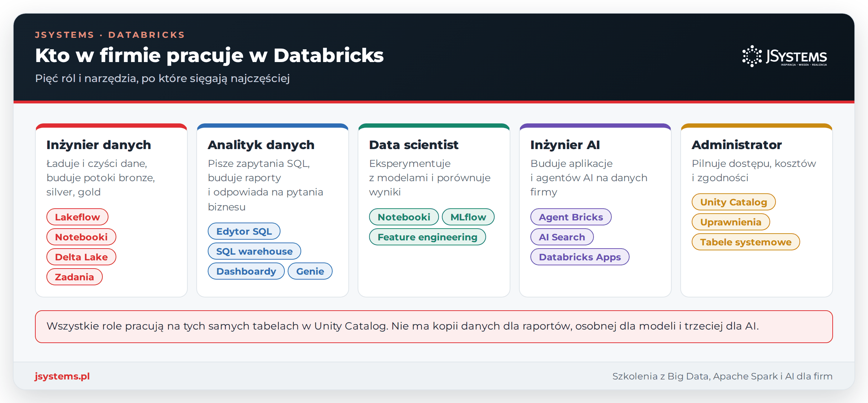868x403 pixels.
Task: Click the Analityk danych card title
Action: click(261, 145)
